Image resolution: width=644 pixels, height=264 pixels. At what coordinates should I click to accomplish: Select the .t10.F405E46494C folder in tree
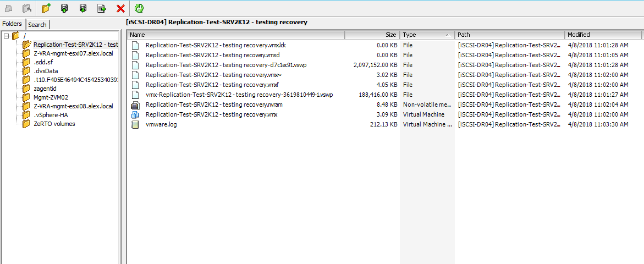coord(76,80)
